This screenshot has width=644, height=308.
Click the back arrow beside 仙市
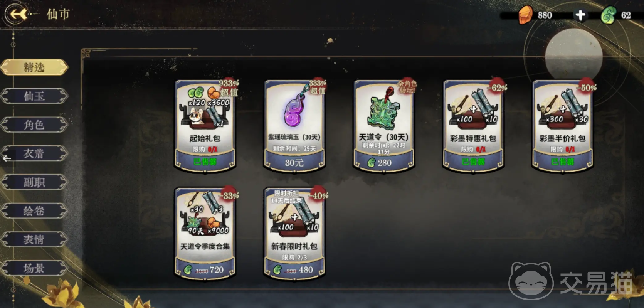click(18, 14)
